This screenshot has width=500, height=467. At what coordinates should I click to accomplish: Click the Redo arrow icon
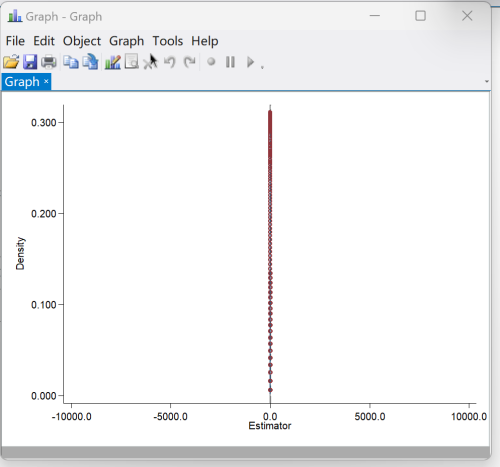(x=190, y=62)
